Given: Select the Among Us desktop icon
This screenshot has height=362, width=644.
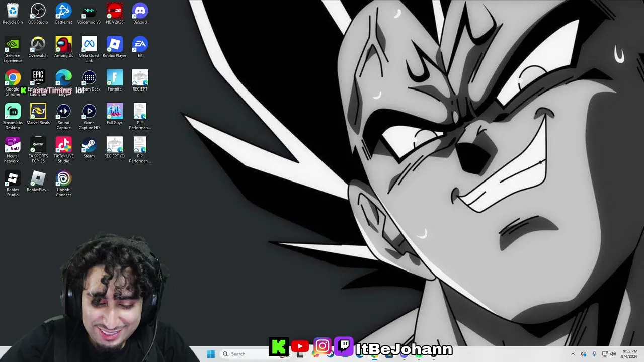Looking at the screenshot, I should point(63,47).
